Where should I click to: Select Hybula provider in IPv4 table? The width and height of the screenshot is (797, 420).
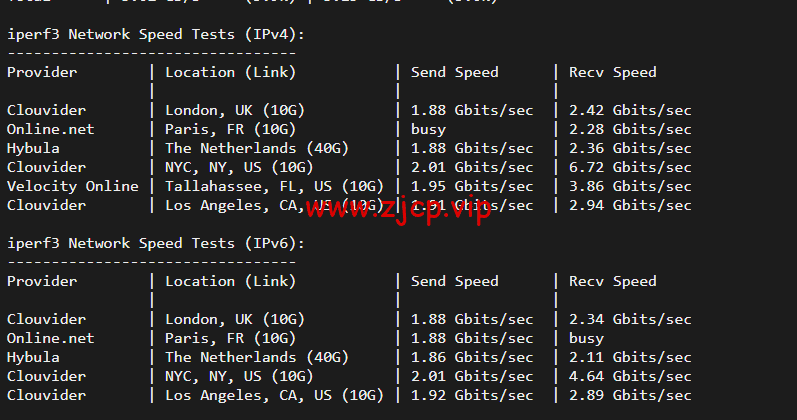(33, 148)
